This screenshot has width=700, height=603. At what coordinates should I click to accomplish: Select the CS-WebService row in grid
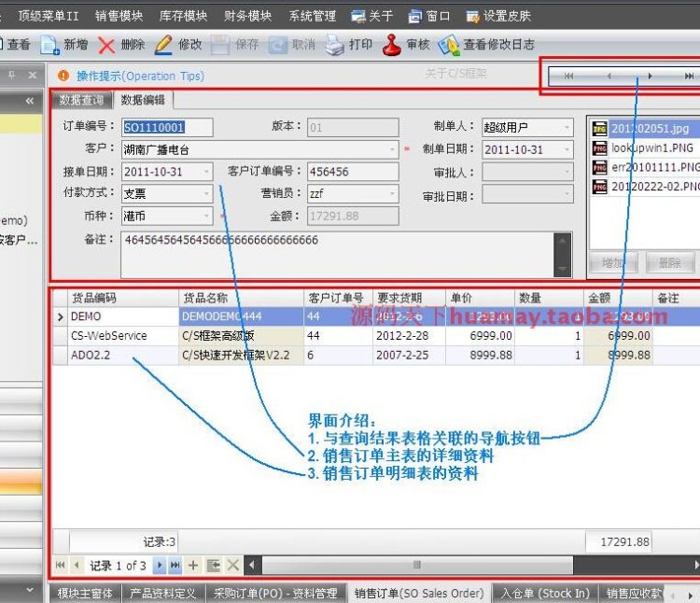coord(121,336)
